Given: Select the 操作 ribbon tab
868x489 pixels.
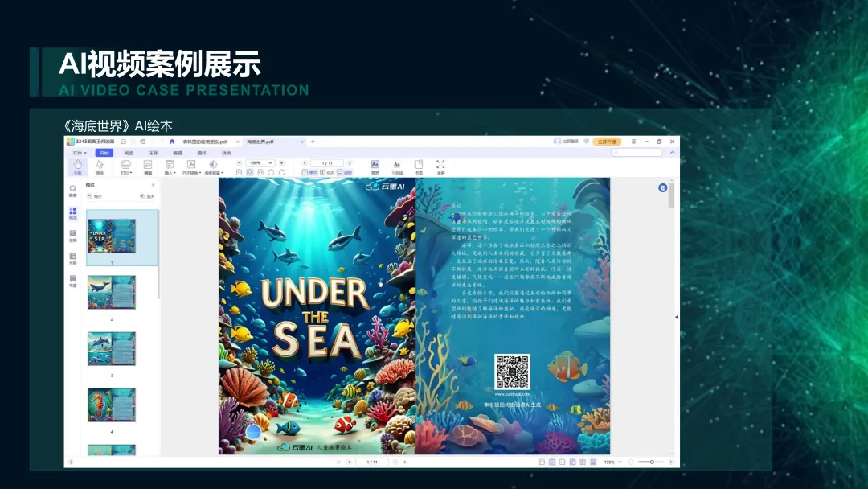Looking at the screenshot, I should 202,153.
